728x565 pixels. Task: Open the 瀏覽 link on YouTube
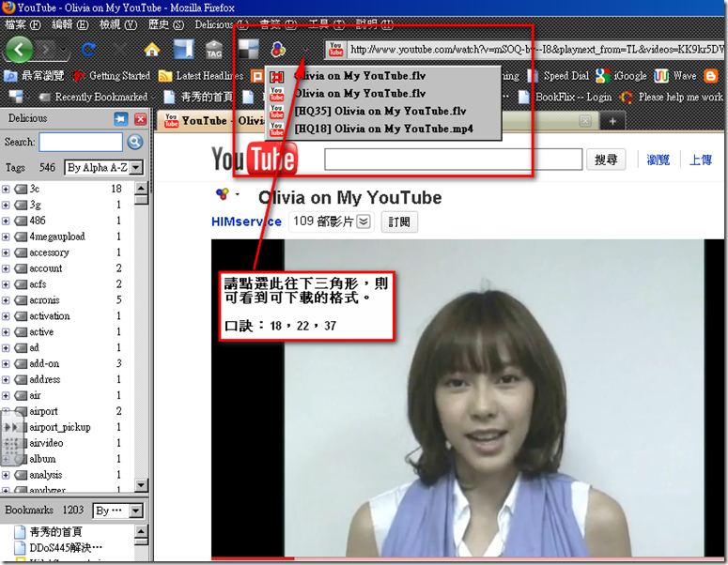tap(658, 160)
